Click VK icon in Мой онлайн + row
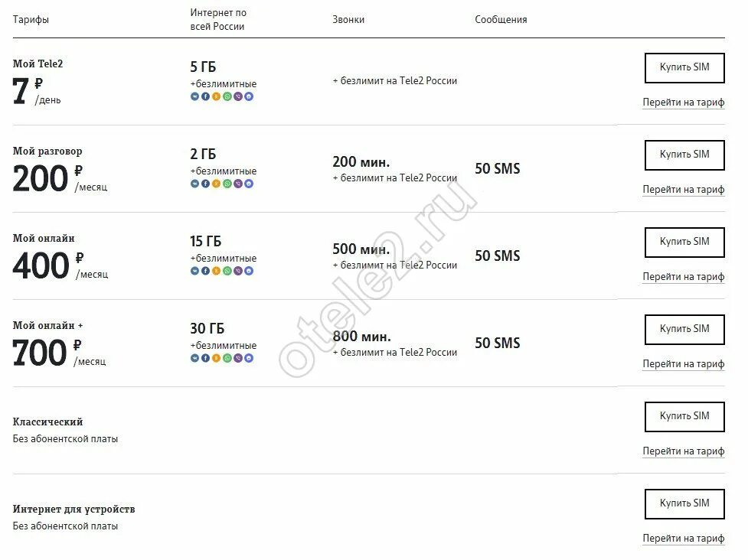This screenshot has height=560, width=748. [194, 358]
